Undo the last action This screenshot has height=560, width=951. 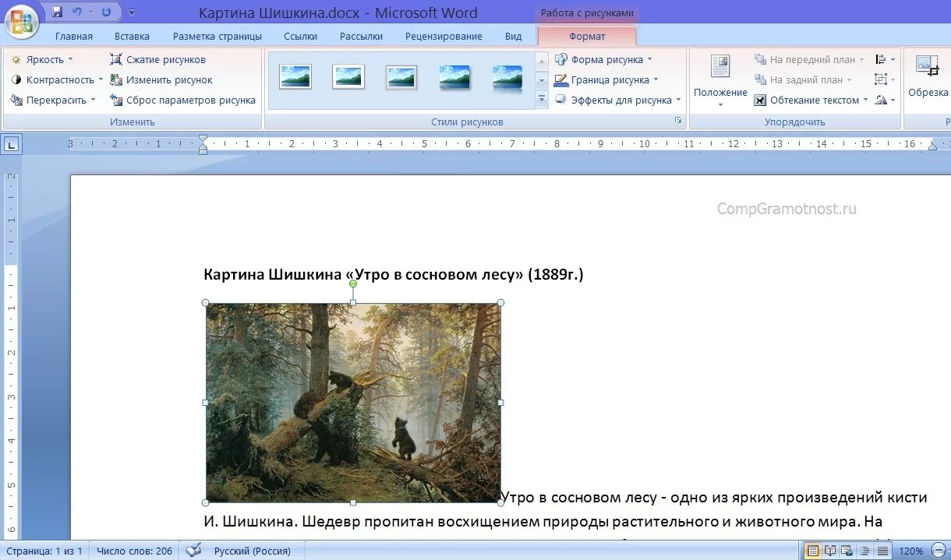click(x=77, y=12)
